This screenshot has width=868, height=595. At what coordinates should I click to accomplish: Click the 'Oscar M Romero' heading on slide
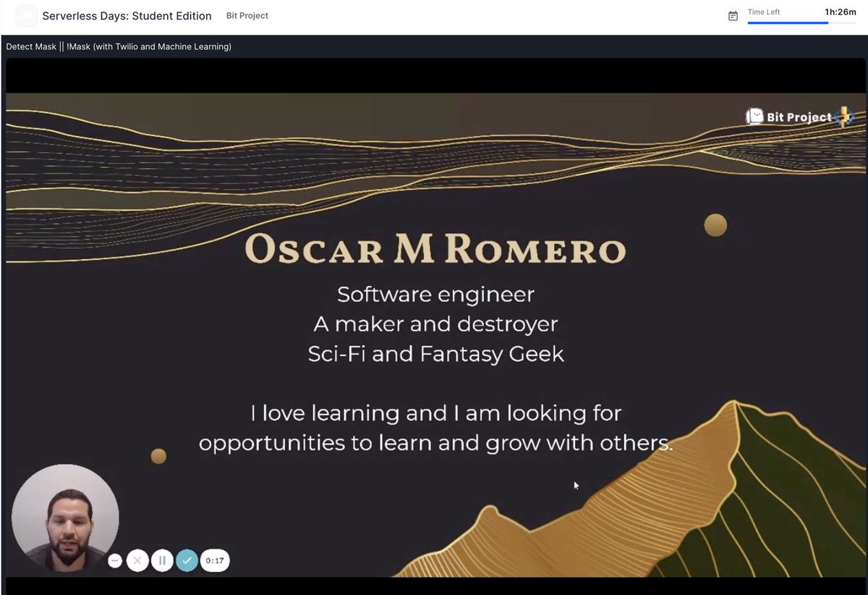435,250
